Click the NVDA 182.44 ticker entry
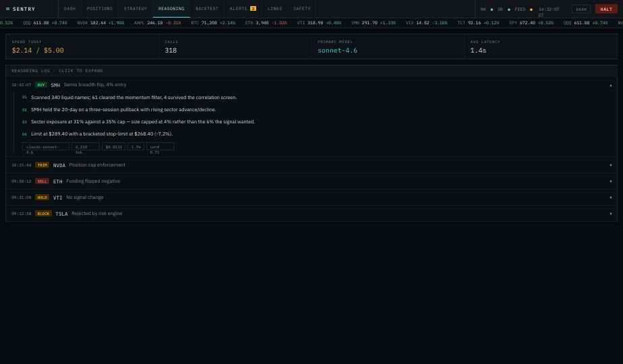 (100, 23)
